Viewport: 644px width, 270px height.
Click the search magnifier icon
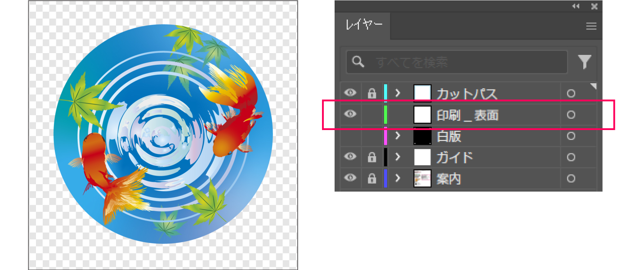(x=358, y=62)
